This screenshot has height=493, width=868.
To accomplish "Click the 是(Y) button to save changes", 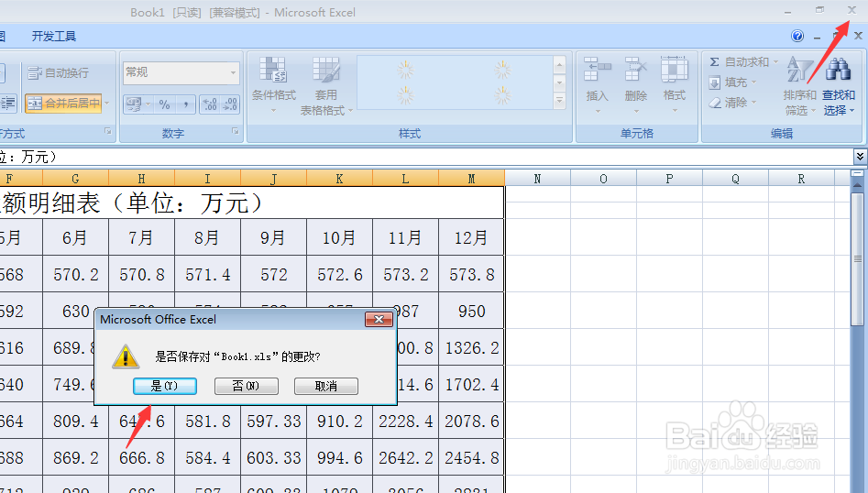I will click(x=164, y=386).
